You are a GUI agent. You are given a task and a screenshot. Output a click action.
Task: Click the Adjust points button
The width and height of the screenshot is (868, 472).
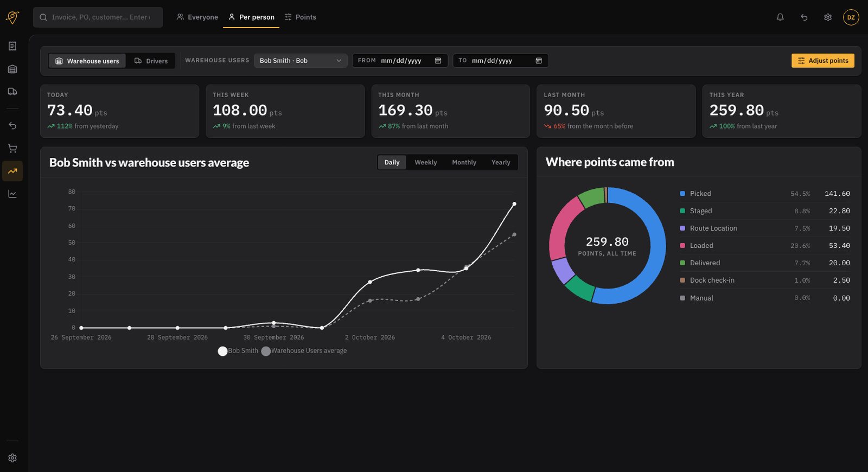822,61
